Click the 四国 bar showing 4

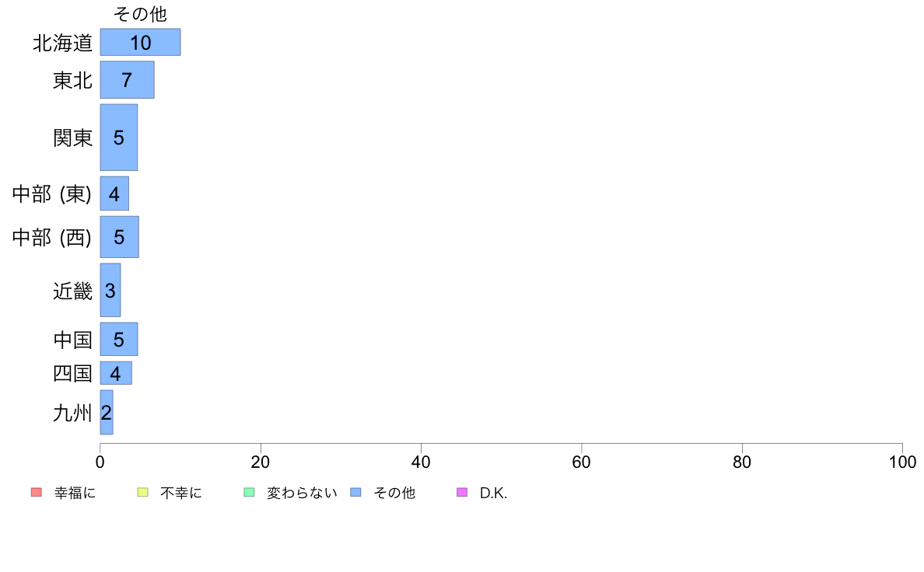click(116, 373)
